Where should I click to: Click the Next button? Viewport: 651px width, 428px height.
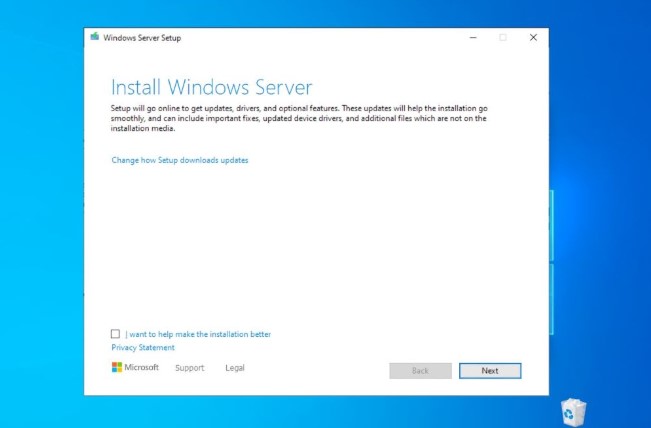tap(490, 371)
